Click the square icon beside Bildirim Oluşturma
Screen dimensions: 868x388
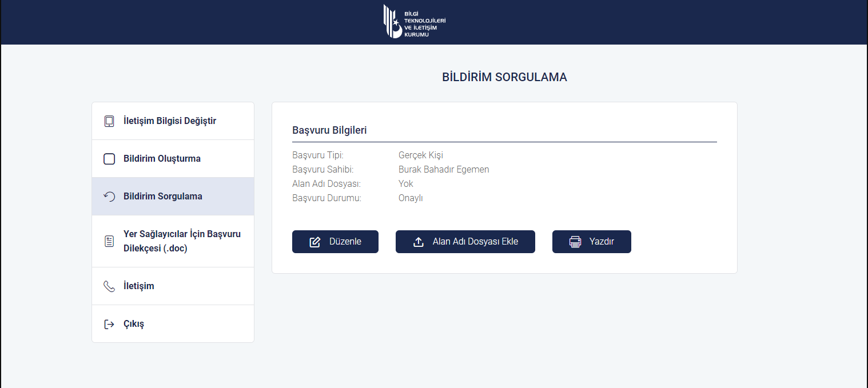click(x=109, y=159)
